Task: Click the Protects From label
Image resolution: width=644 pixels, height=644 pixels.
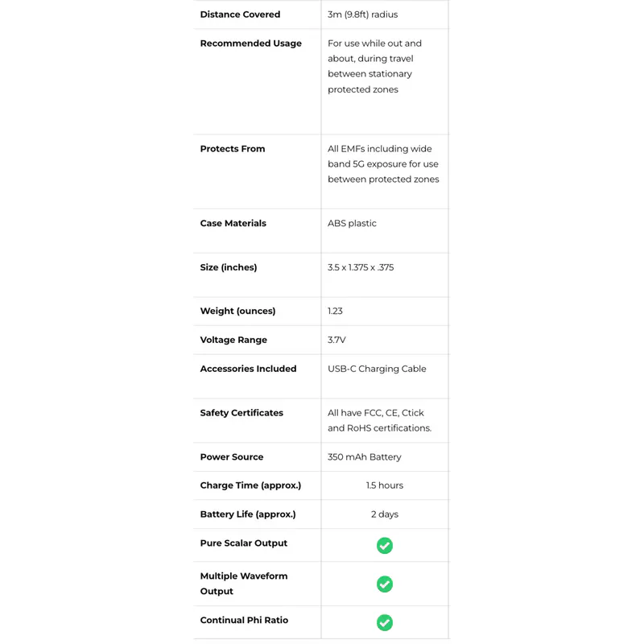Action: pos(232,149)
